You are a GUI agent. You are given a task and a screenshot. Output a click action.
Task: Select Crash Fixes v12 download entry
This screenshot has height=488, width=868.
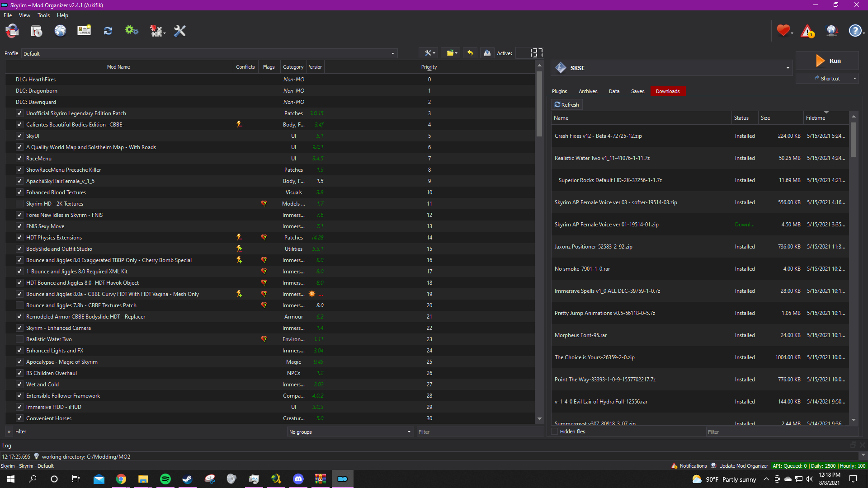(x=700, y=136)
